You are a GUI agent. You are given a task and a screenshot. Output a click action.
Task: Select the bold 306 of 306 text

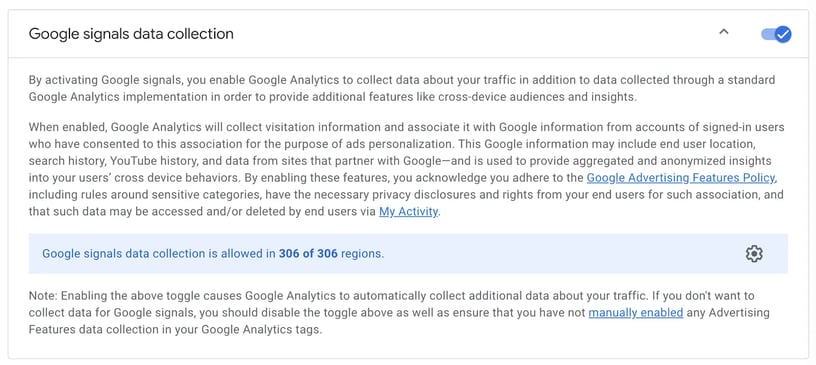pos(308,254)
